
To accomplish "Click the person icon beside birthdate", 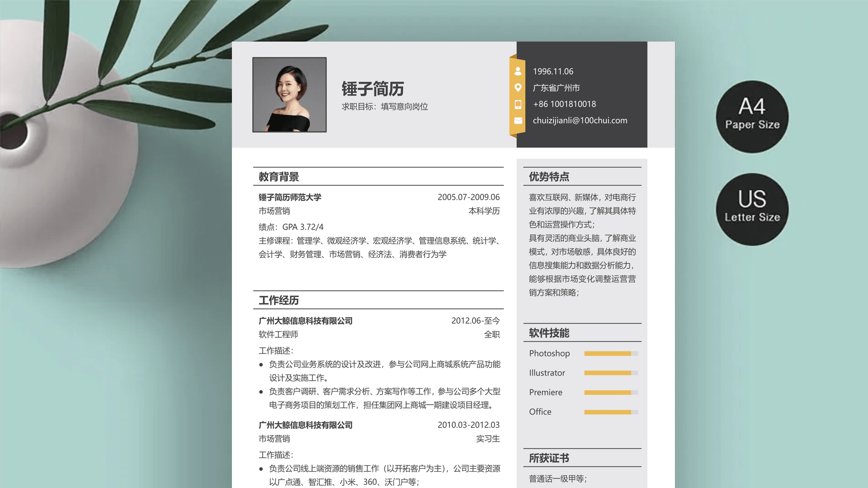I will tap(518, 71).
